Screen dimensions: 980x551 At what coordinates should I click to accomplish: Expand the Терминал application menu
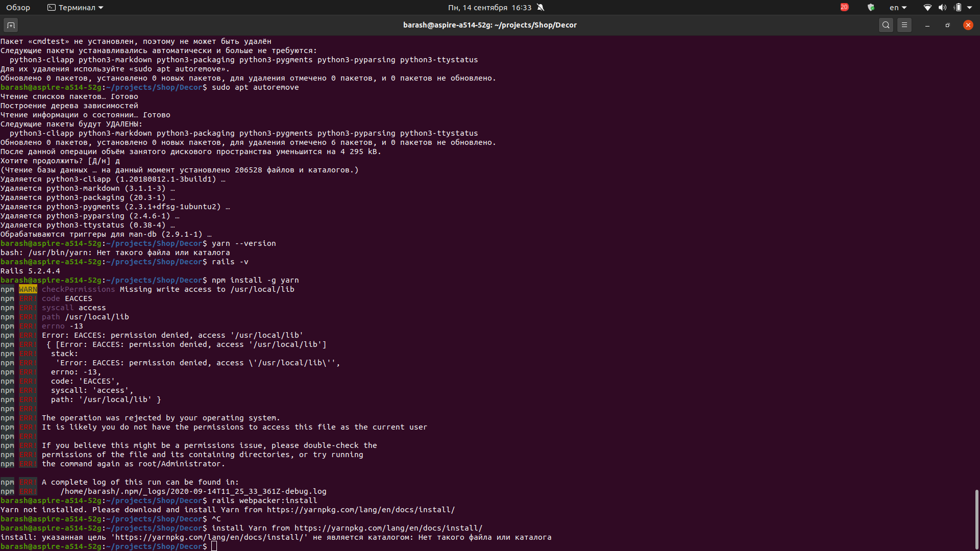point(76,8)
